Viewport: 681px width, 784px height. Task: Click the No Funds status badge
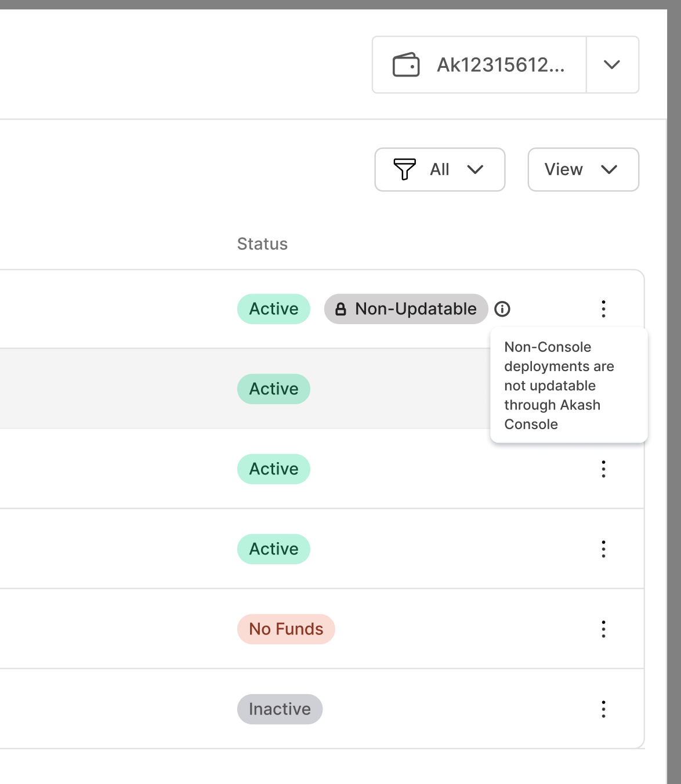(286, 629)
